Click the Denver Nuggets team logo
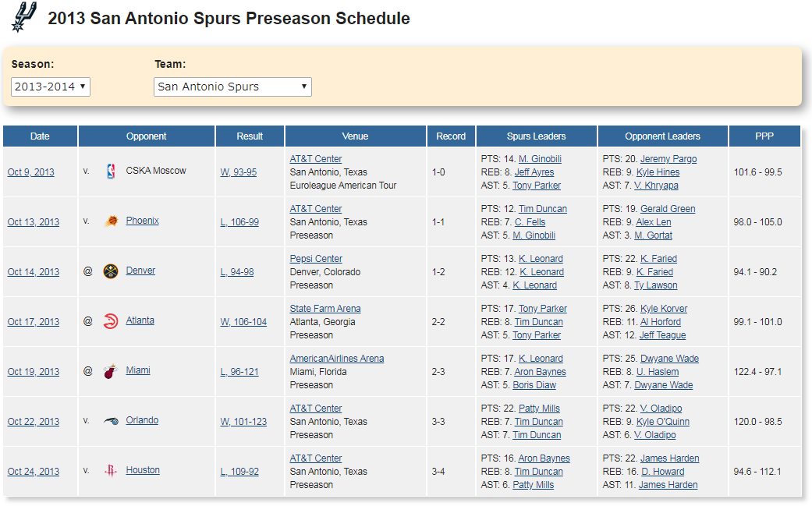Image resolution: width=812 pixels, height=506 pixels. (x=111, y=271)
